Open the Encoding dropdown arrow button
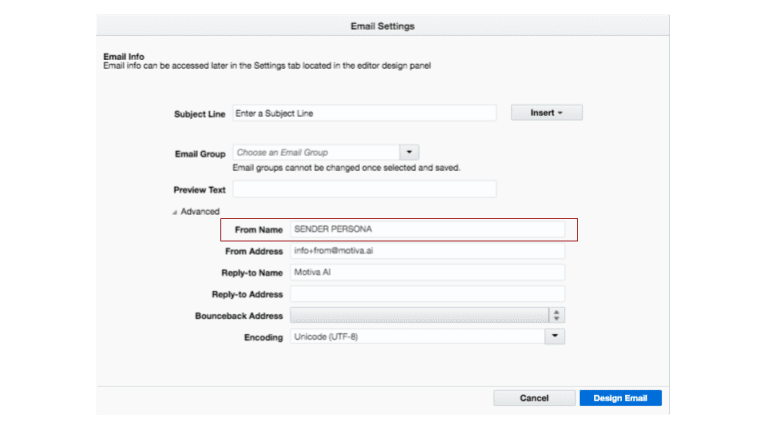Viewport: 768px width, 430px height. pos(555,337)
